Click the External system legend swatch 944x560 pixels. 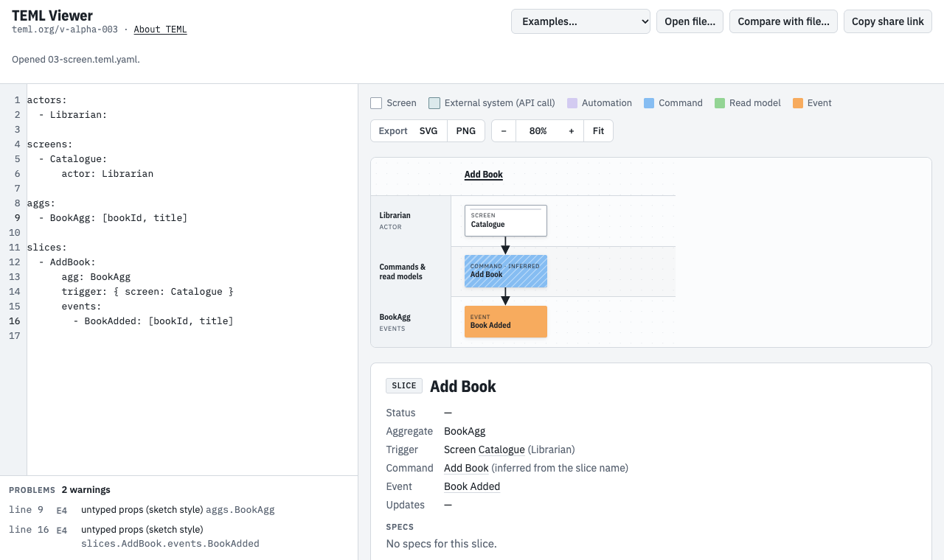pos(434,103)
